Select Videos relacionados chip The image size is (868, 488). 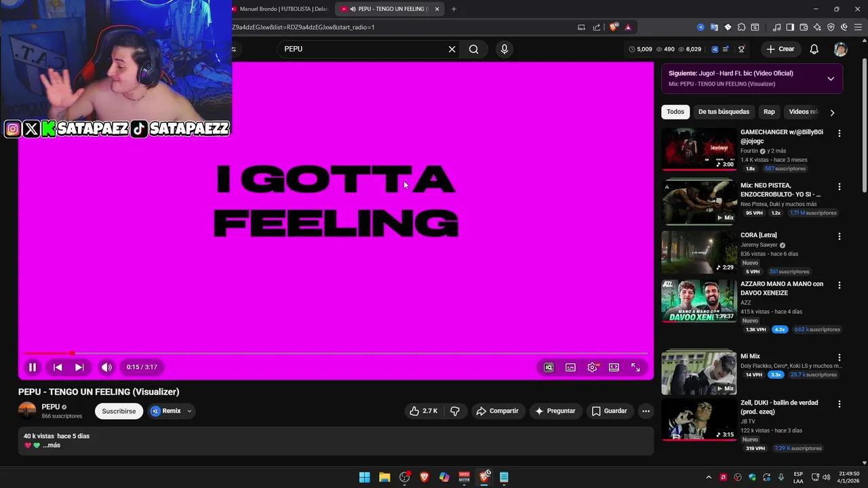pyautogui.click(x=803, y=112)
